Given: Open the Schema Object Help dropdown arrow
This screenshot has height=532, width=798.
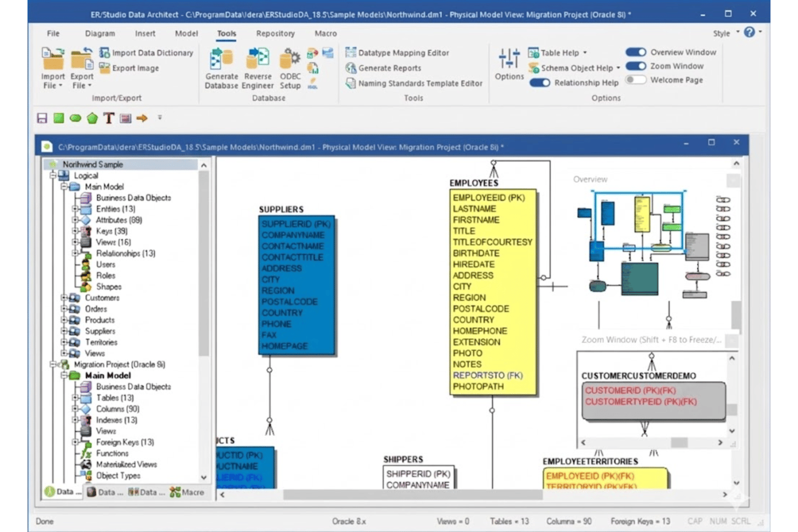Looking at the screenshot, I should click(618, 68).
